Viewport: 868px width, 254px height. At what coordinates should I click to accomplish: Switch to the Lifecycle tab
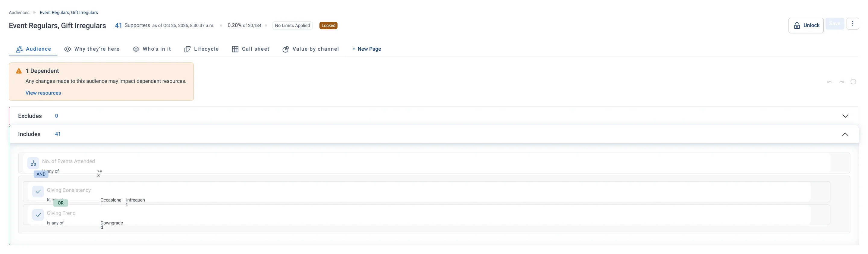[x=202, y=49]
